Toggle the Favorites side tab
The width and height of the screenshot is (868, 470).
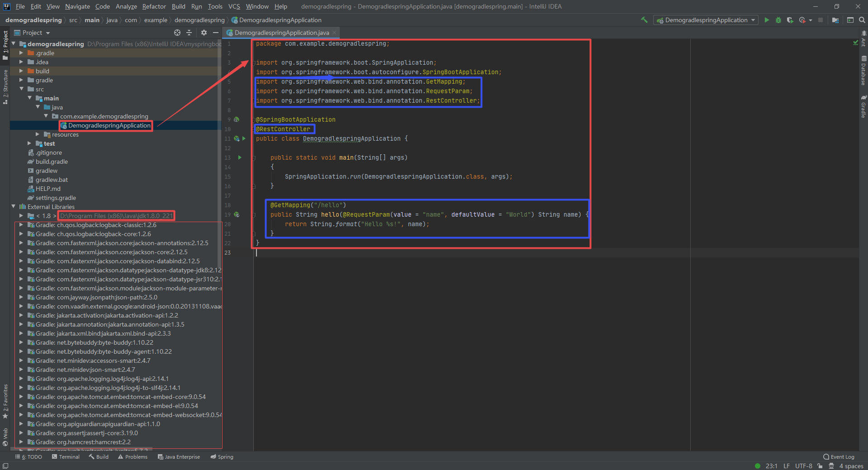tap(5, 402)
